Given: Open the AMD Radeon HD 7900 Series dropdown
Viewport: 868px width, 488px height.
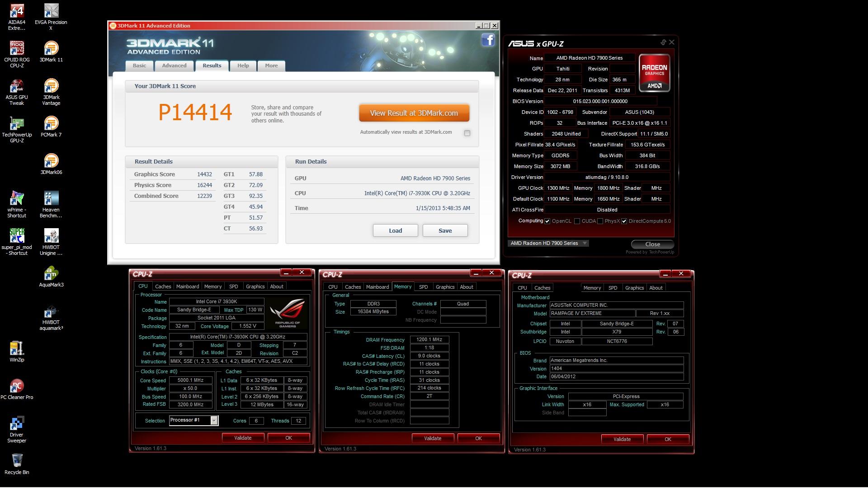Looking at the screenshot, I should pos(548,243).
